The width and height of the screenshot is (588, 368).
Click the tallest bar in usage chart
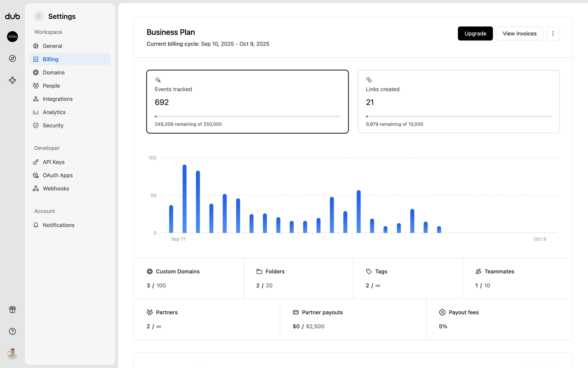tap(184, 199)
